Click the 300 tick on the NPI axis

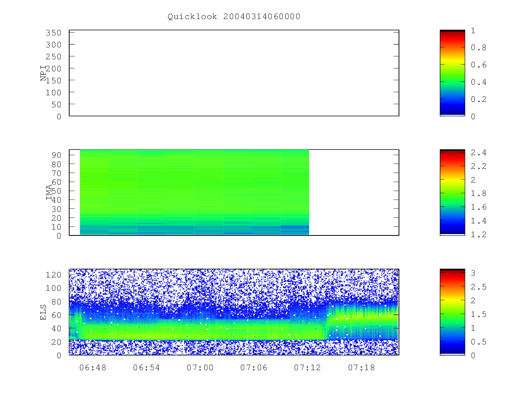tap(53, 45)
